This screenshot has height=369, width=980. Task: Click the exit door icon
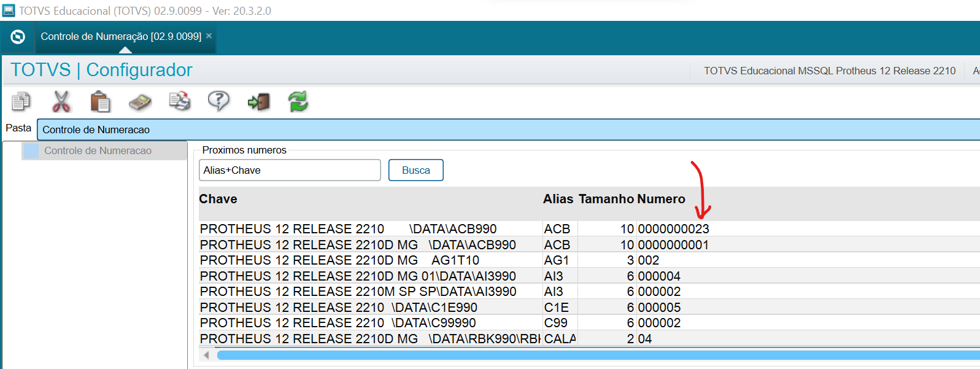pos(258,101)
